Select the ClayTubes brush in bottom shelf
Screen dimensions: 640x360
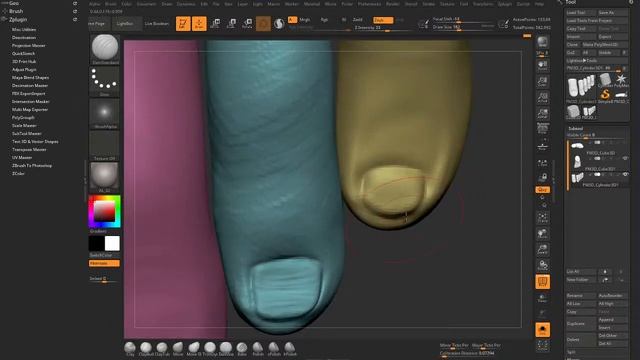click(162, 349)
